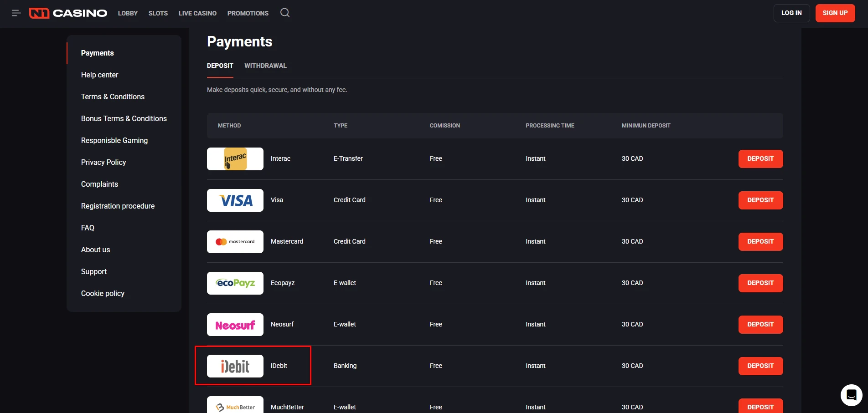Click the Sign Up button

click(x=835, y=13)
